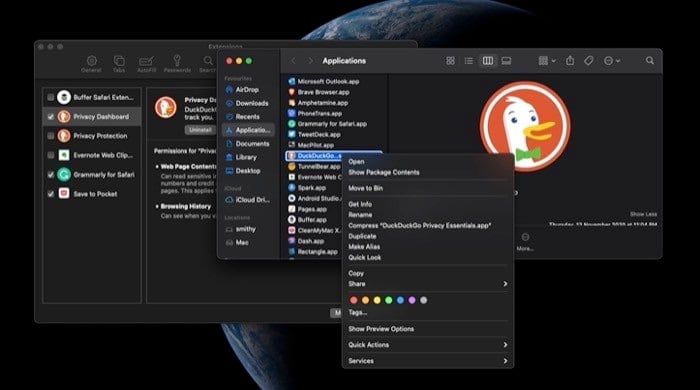700x390 pixels.
Task: Go back in Finder navigation
Action: [293, 61]
